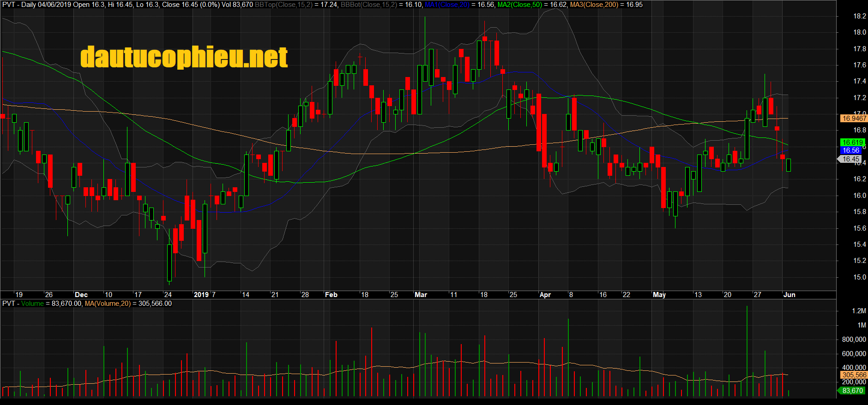Image resolution: width=868 pixels, height=405 pixels.
Task: Click the blue 16.56 price tag on axis
Action: point(851,150)
